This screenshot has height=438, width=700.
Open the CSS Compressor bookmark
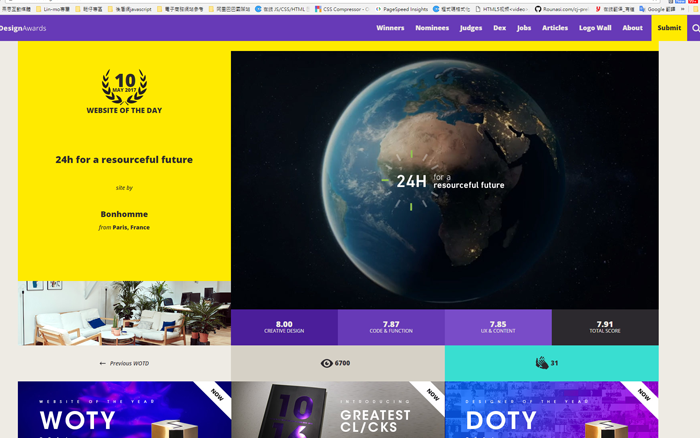pyautogui.click(x=342, y=8)
